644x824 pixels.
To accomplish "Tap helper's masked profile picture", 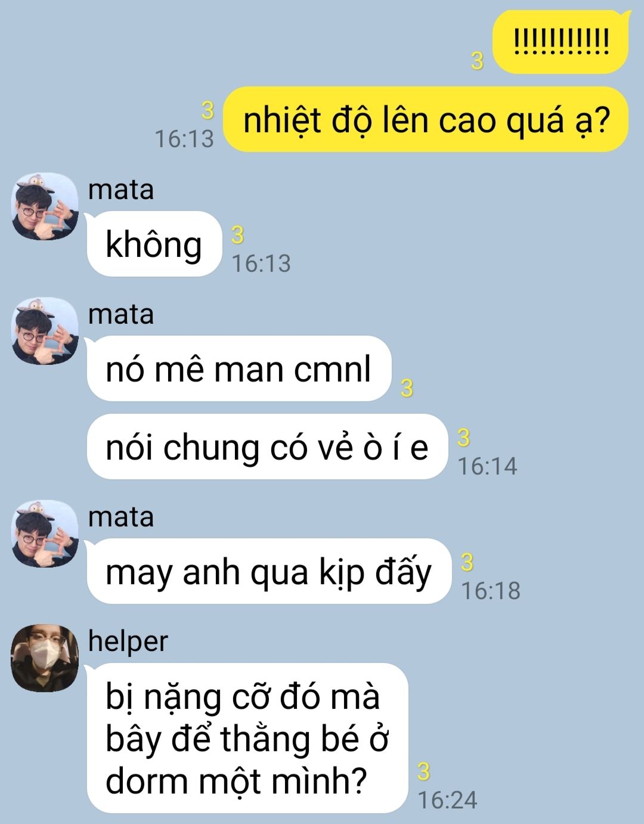I will (x=45, y=658).
